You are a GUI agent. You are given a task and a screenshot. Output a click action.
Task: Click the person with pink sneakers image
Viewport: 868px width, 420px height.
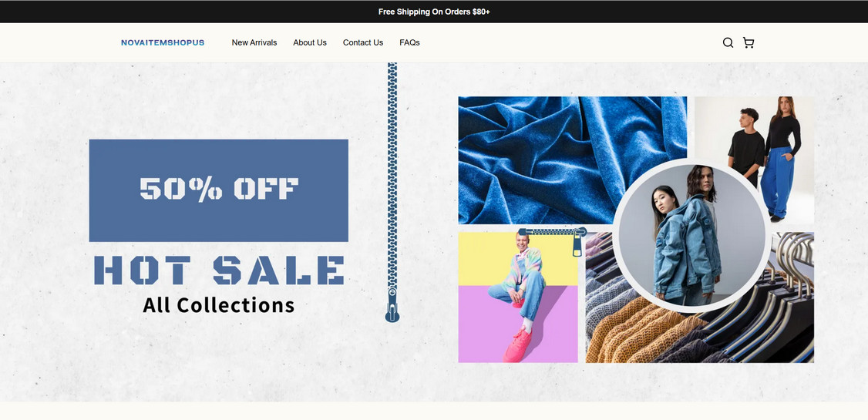pyautogui.click(x=518, y=297)
